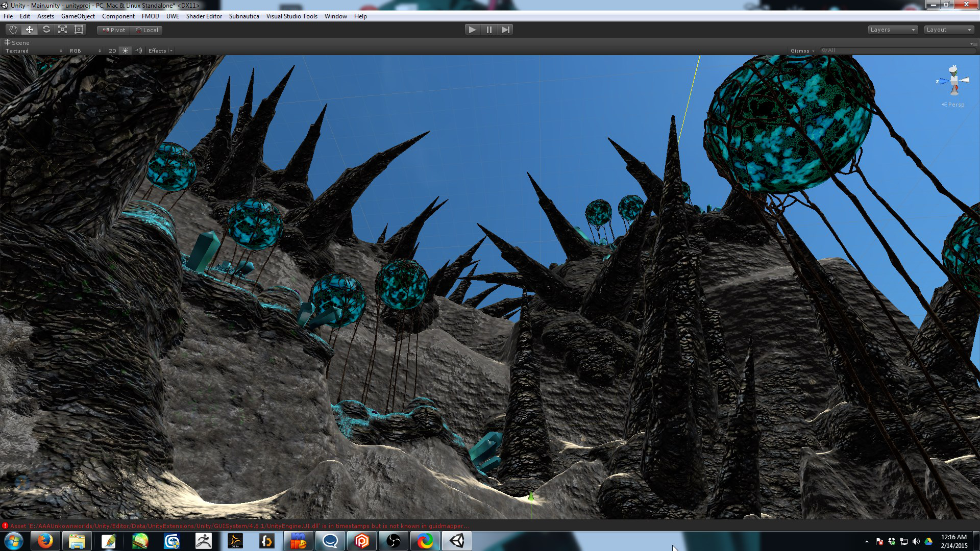The width and height of the screenshot is (980, 551).
Task: Open the Unity taskbar icon
Action: 457,541
